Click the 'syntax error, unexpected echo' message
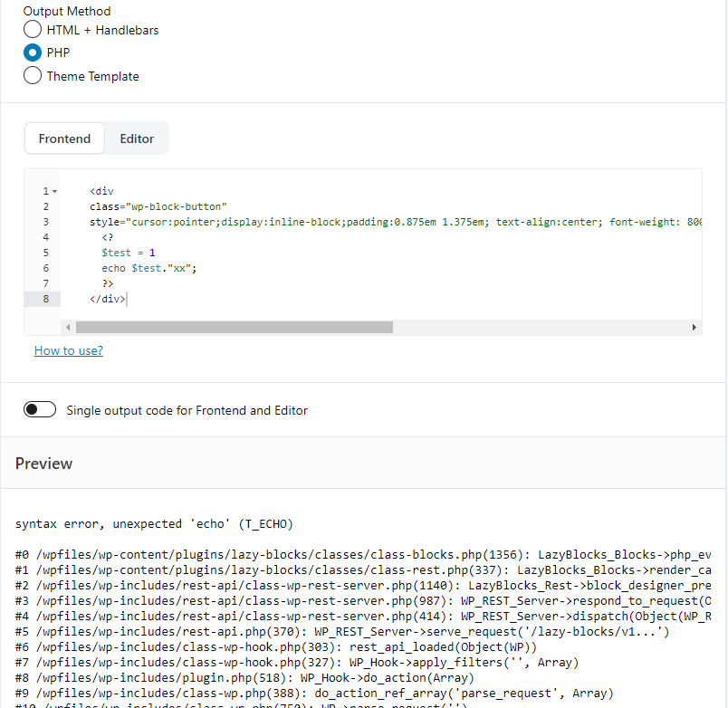 pos(154,523)
